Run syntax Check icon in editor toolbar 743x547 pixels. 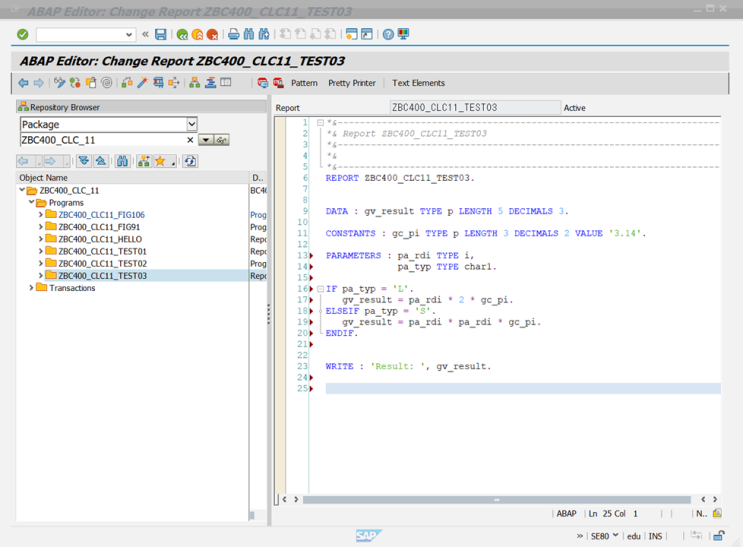point(127,83)
